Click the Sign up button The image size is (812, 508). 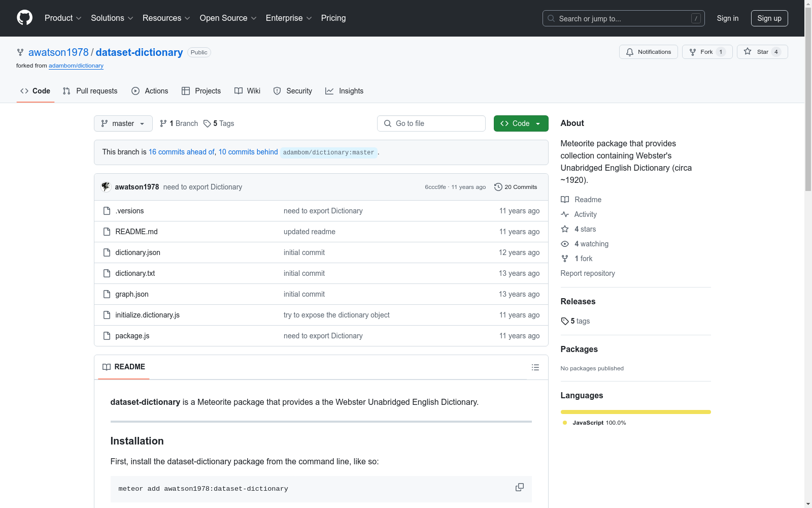pos(769,18)
